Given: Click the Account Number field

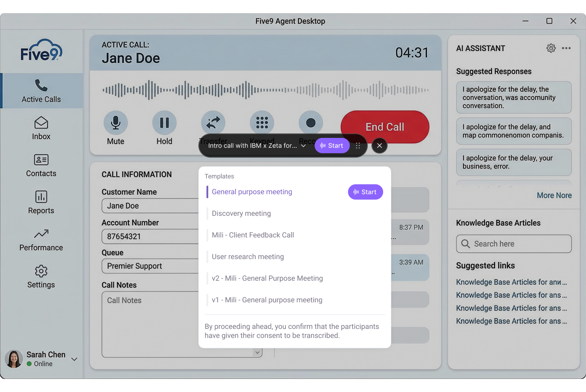Looking at the screenshot, I should [x=150, y=236].
